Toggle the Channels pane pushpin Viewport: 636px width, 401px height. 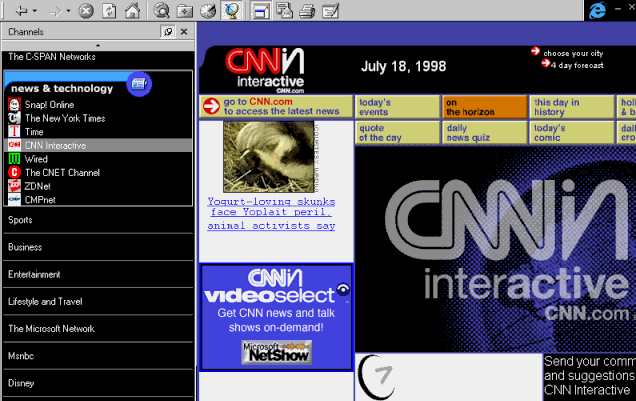click(168, 32)
